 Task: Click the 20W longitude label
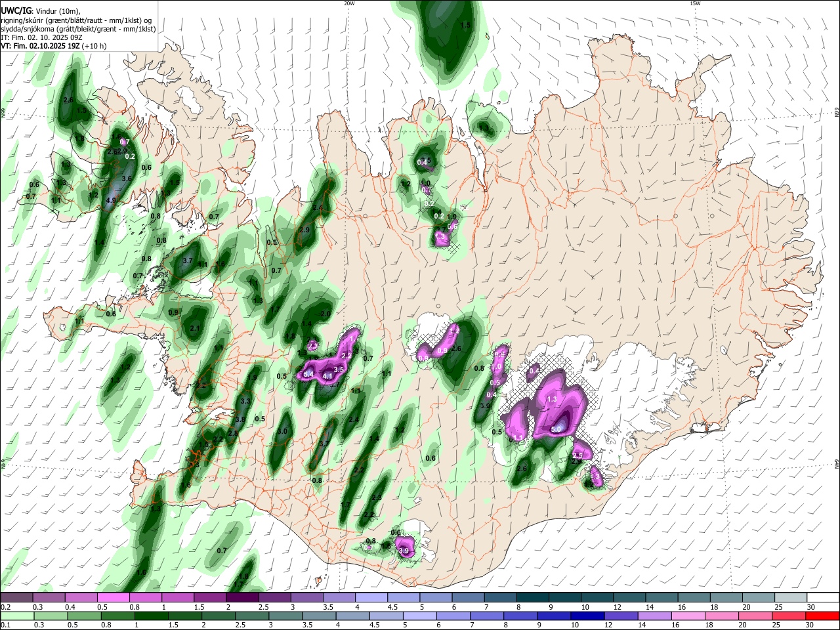point(349,3)
